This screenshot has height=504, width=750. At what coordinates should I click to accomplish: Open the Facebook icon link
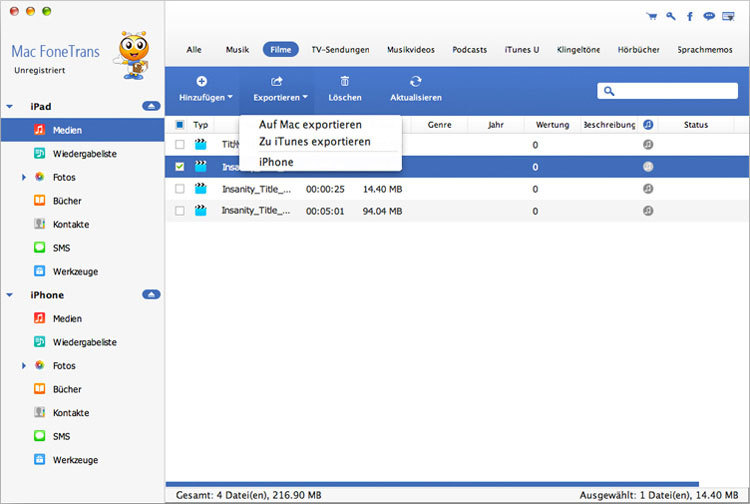[x=690, y=16]
